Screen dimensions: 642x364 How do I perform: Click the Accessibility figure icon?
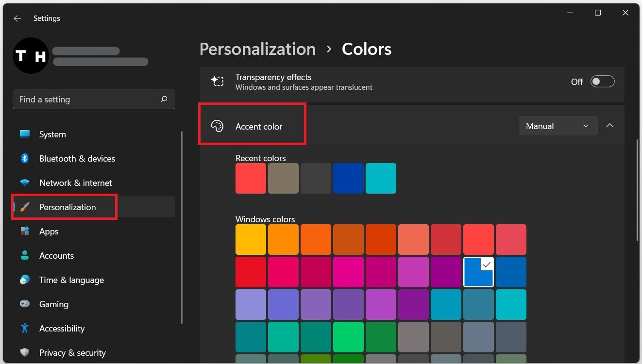(x=25, y=329)
